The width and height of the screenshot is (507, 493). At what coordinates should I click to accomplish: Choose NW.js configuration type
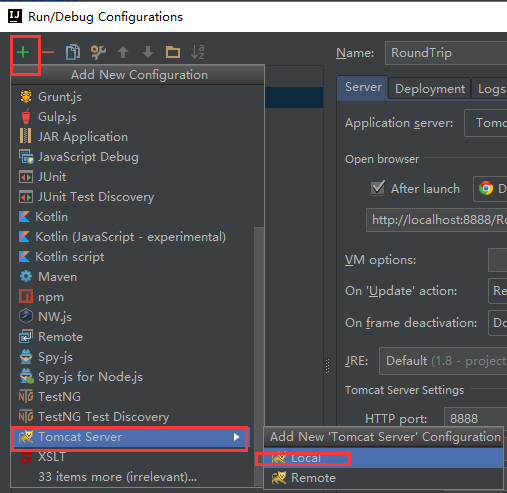click(132, 317)
